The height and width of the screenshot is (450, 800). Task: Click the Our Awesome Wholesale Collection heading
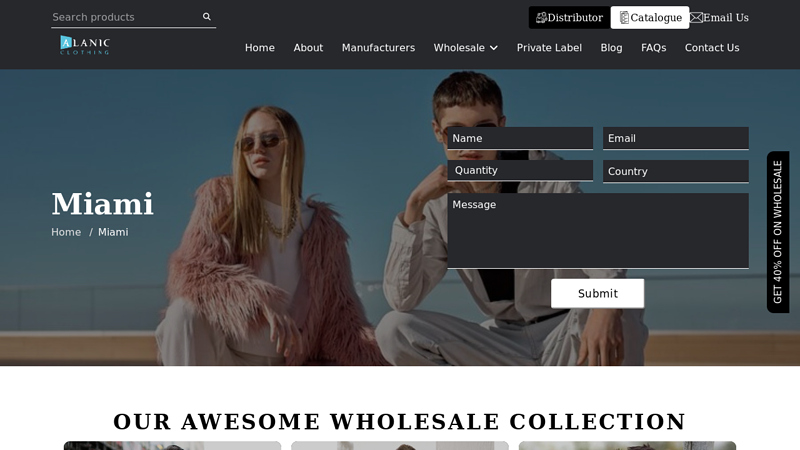[399, 422]
